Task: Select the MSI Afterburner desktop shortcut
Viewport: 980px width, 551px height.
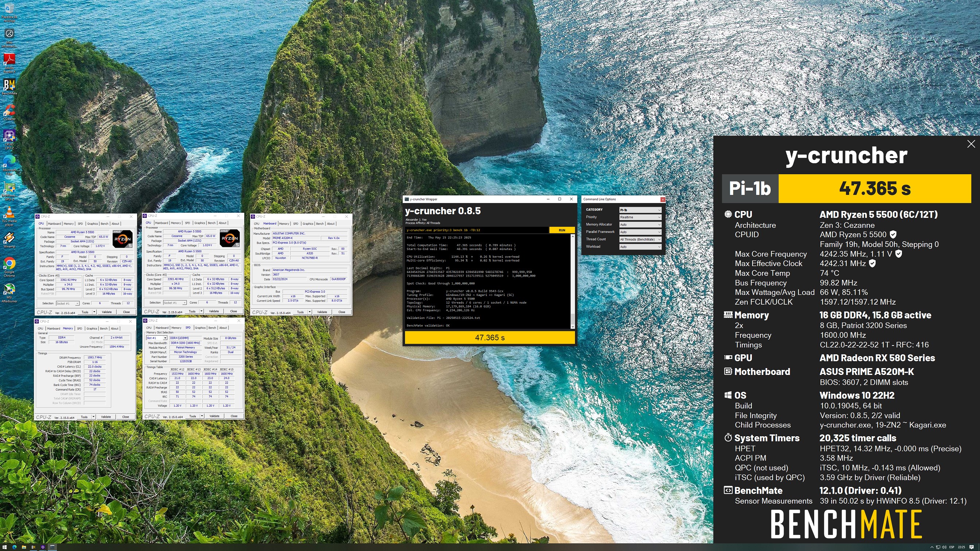Action: tap(9, 293)
